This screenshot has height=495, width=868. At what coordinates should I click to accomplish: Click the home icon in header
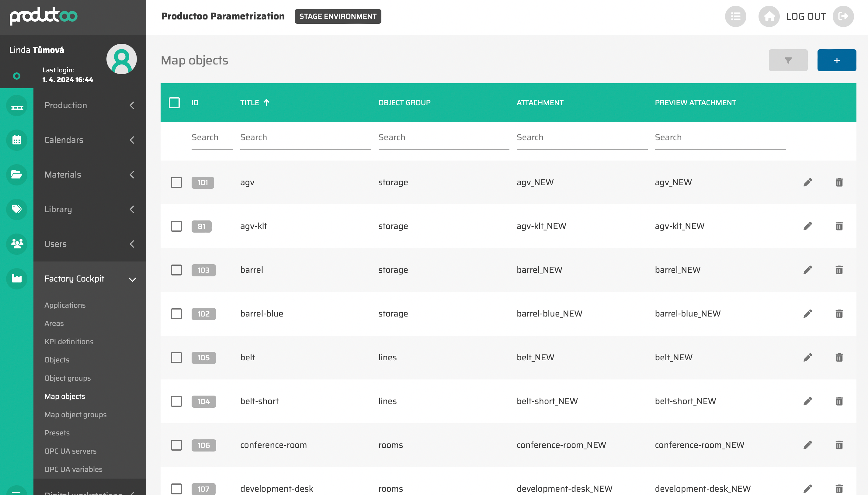click(x=769, y=16)
